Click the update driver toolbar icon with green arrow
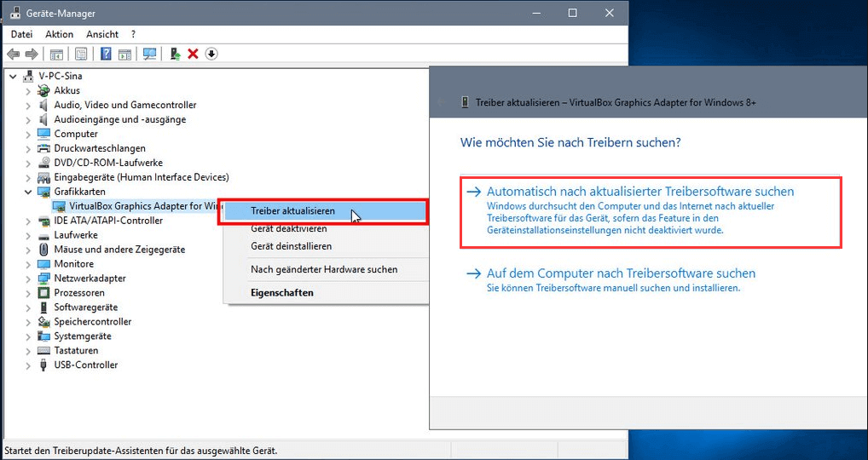 176,54
